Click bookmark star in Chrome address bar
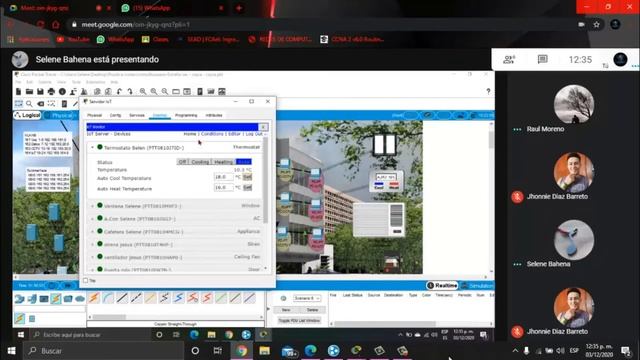Image resolution: width=640 pixels, height=360 pixels. click(596, 24)
